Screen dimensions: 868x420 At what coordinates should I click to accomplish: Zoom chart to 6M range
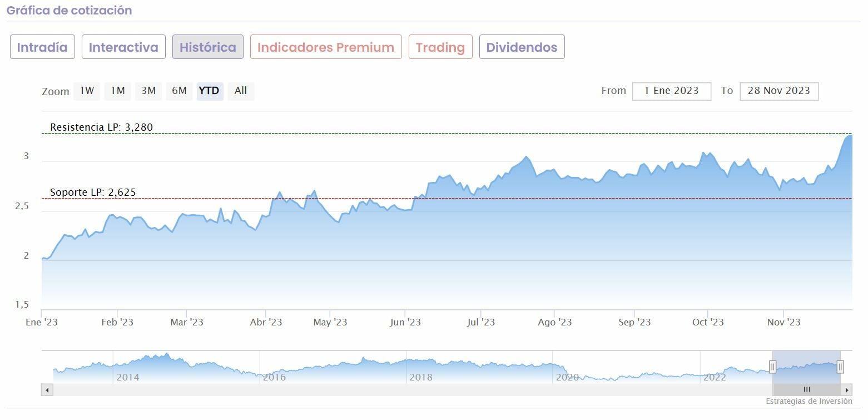click(179, 91)
